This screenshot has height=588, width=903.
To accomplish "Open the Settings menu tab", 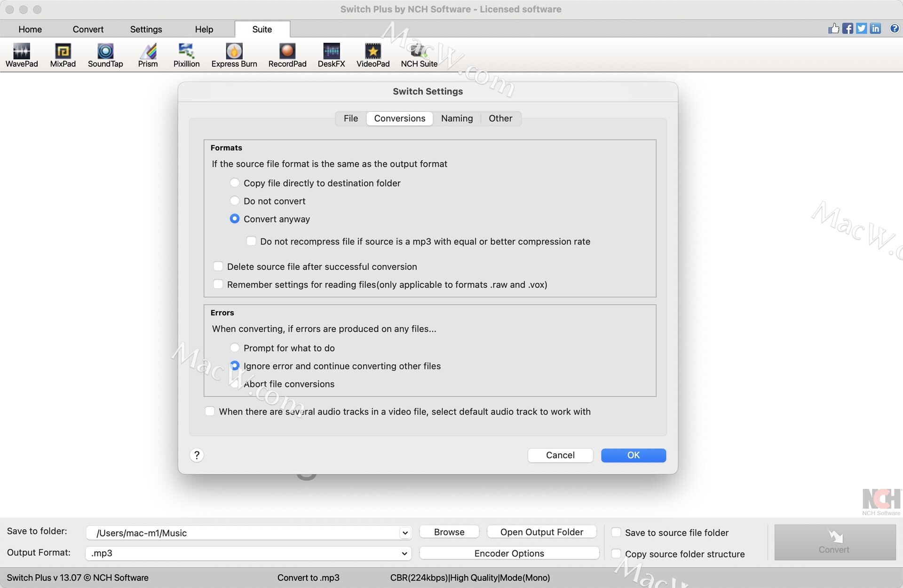I will (x=146, y=29).
